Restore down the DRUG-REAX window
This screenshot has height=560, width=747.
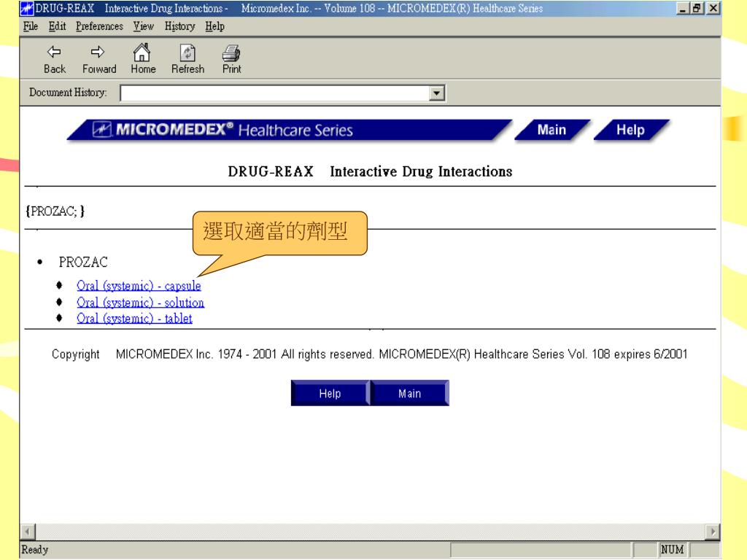697,8
